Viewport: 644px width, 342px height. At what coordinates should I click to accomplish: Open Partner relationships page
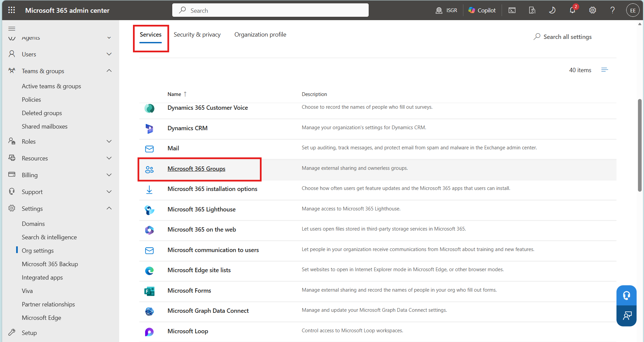click(48, 304)
